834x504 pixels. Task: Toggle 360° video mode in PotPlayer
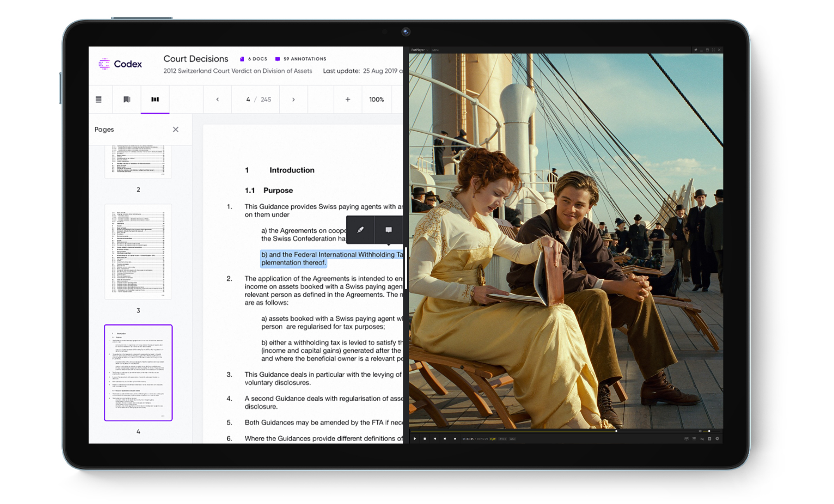click(x=686, y=438)
